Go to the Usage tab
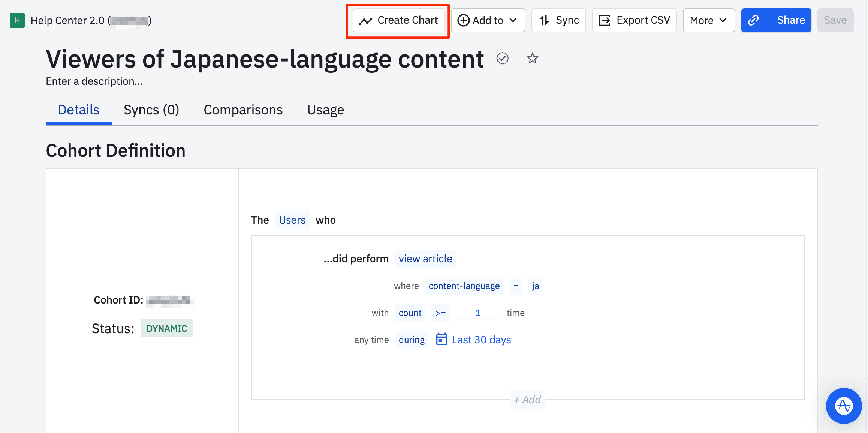 [x=325, y=110]
